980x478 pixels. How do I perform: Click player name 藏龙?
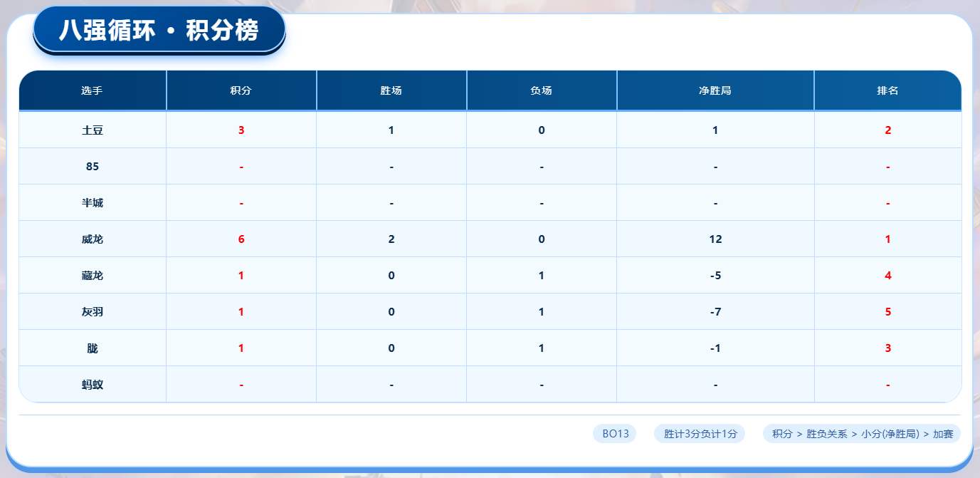pos(93,276)
